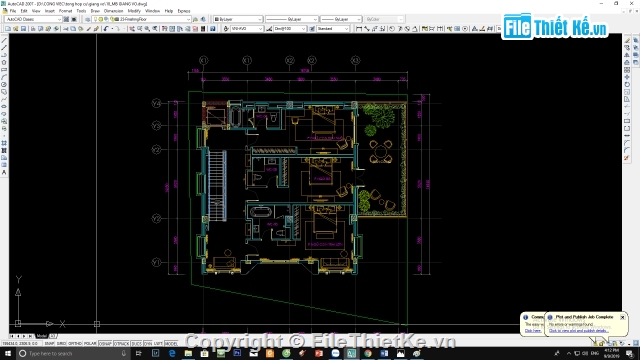Screen dimensions: 640x360
Task: Switch to the A3 layout tab
Action: (53, 336)
